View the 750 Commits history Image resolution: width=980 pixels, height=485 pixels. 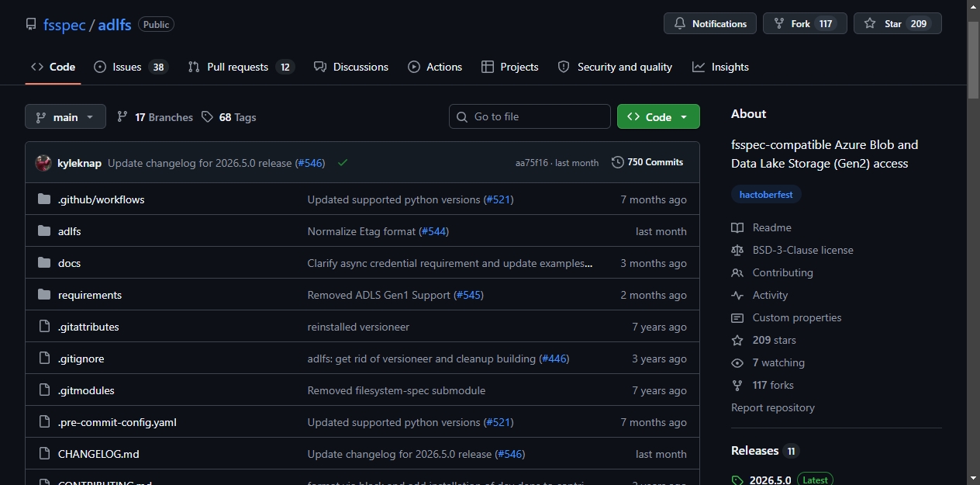(647, 162)
